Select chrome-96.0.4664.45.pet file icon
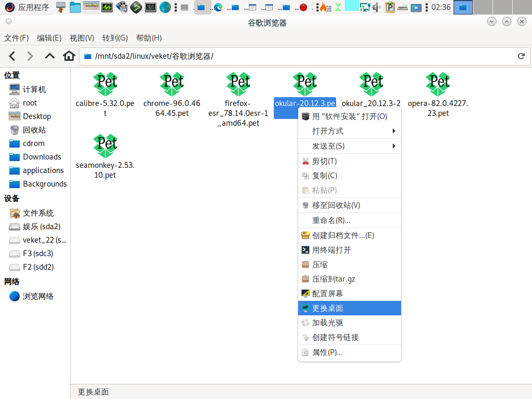 tap(171, 84)
